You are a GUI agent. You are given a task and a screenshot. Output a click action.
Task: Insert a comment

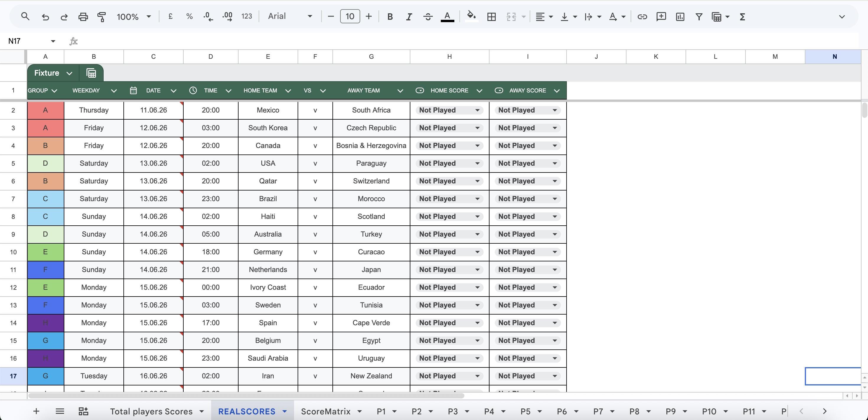661,17
